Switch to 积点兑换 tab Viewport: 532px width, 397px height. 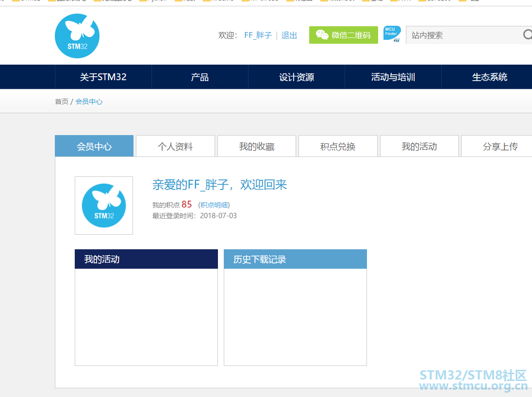click(338, 146)
